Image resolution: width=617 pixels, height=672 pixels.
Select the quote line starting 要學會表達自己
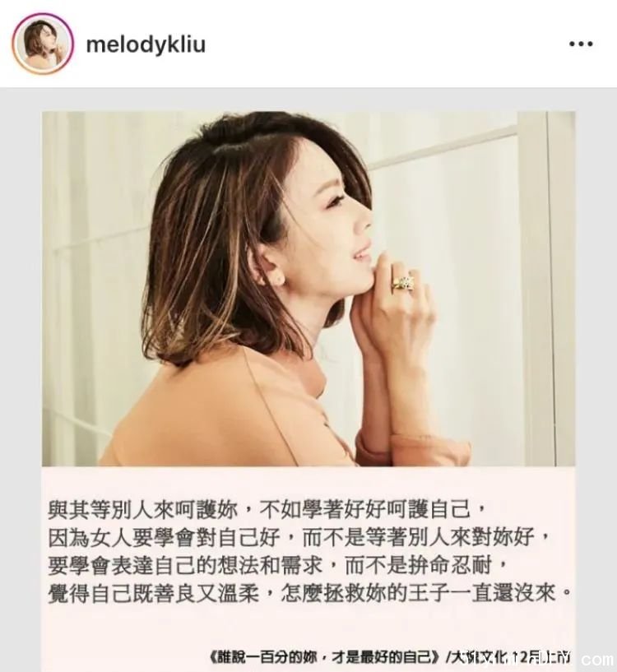tap(278, 565)
